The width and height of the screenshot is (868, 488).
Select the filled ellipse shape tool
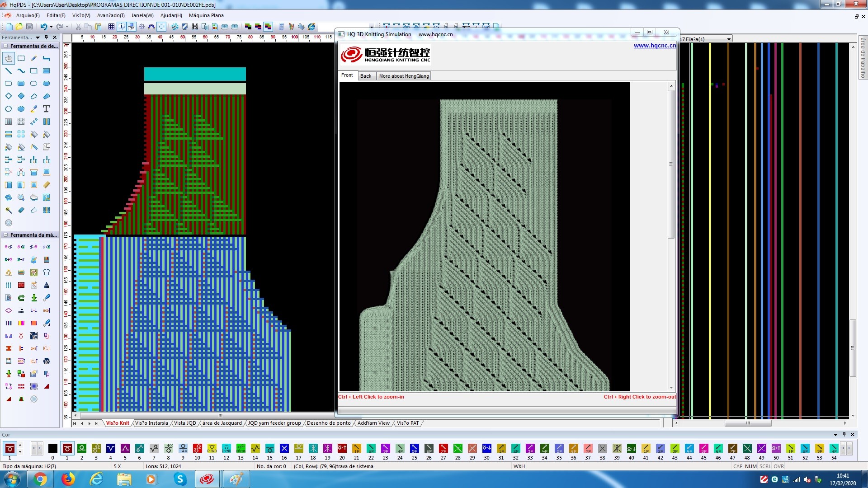[x=46, y=84]
